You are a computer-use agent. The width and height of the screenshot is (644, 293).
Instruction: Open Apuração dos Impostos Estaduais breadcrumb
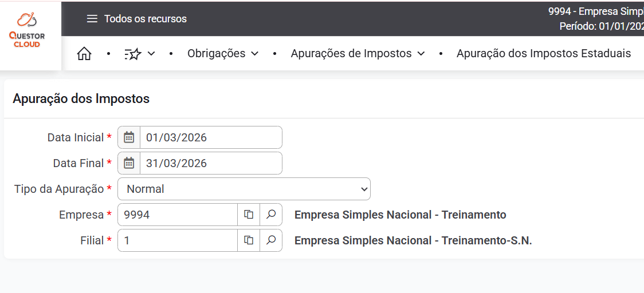(543, 54)
